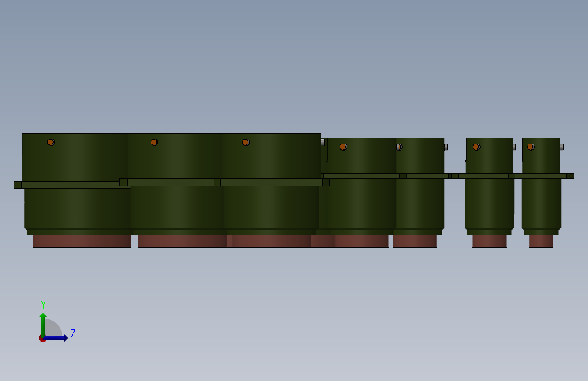The width and height of the screenshot is (588, 381).
Task: Click the green Y axis arrow of triad
Action: (x=43, y=325)
